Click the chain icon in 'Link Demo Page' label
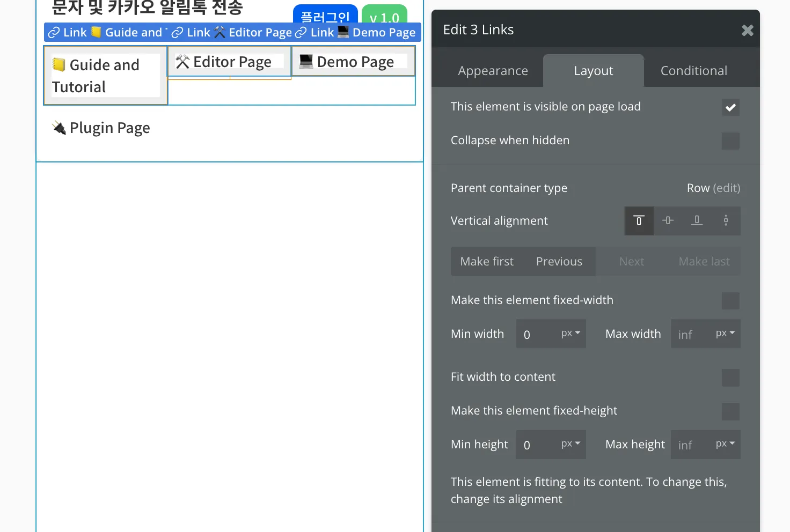 pos(301,33)
